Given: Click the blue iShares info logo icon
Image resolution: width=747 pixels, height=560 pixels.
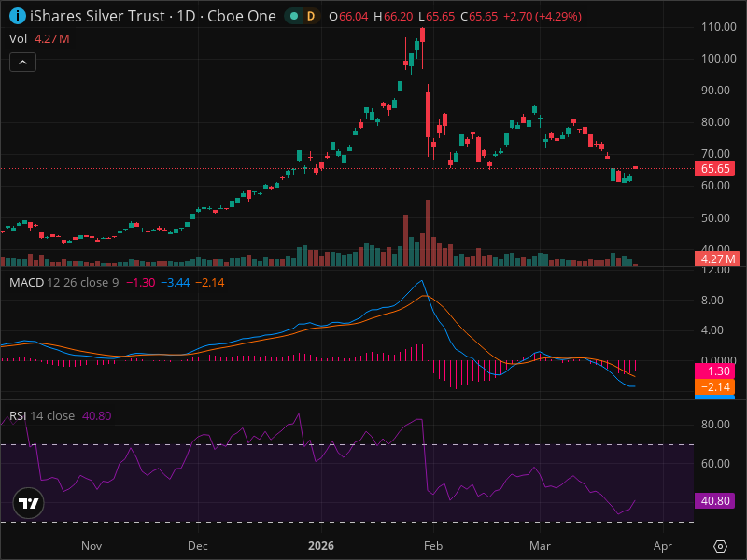Looking at the screenshot, I should pos(18,16).
